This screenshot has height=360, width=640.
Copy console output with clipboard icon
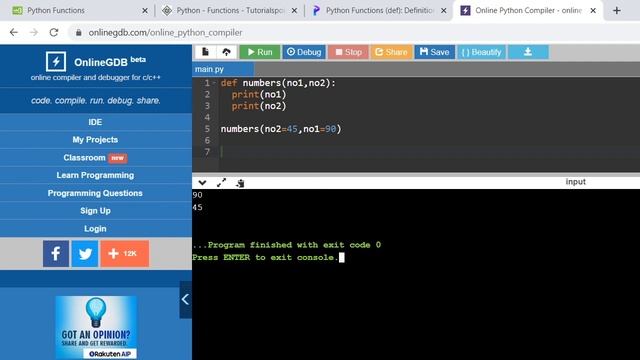240,183
